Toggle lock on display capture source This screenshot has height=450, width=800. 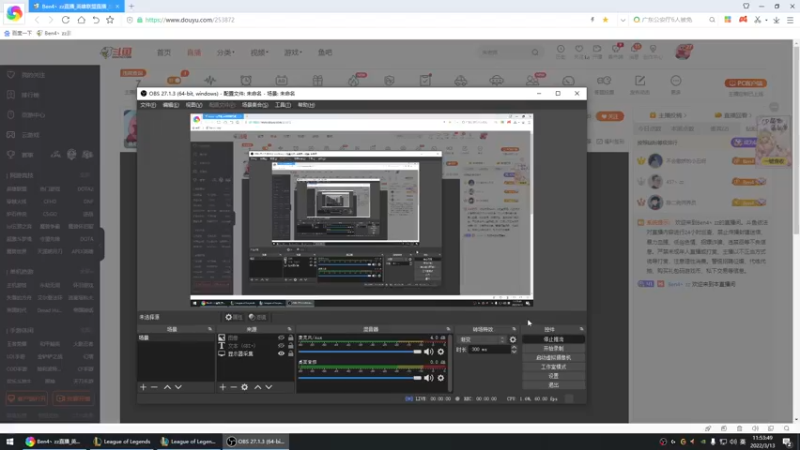pos(291,354)
